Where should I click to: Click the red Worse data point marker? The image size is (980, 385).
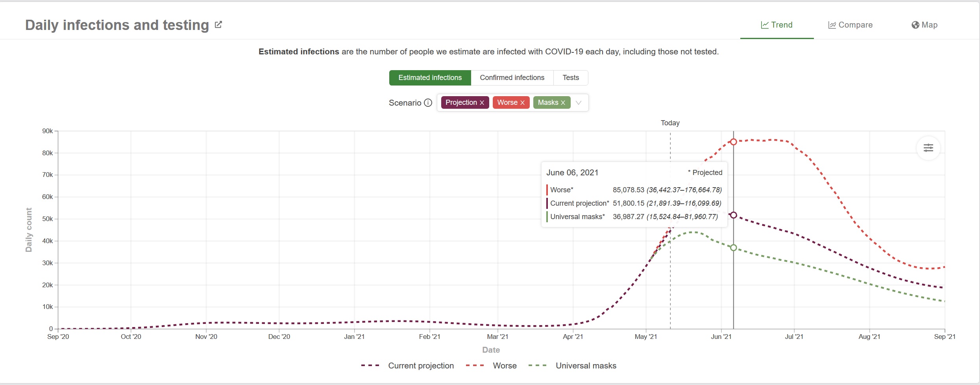coord(734,141)
